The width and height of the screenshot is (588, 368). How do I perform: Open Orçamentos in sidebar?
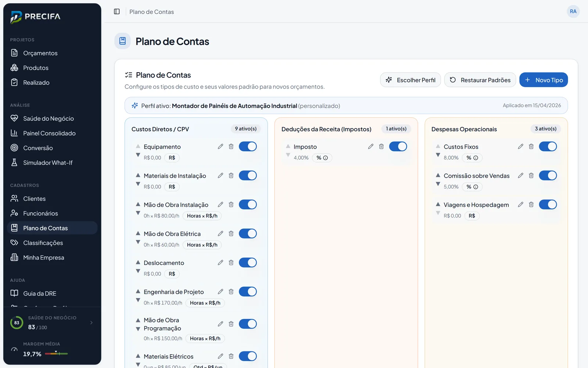tap(52, 53)
